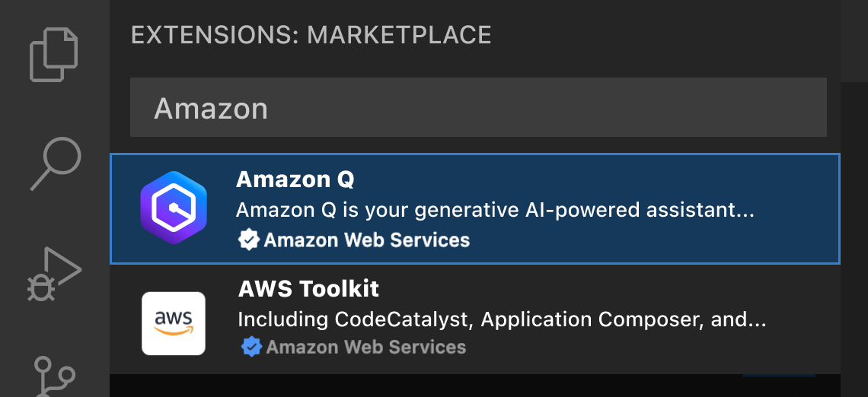Click the Extensions: Marketplace header
Image resolution: width=868 pixels, height=397 pixels.
pyautogui.click(x=311, y=35)
